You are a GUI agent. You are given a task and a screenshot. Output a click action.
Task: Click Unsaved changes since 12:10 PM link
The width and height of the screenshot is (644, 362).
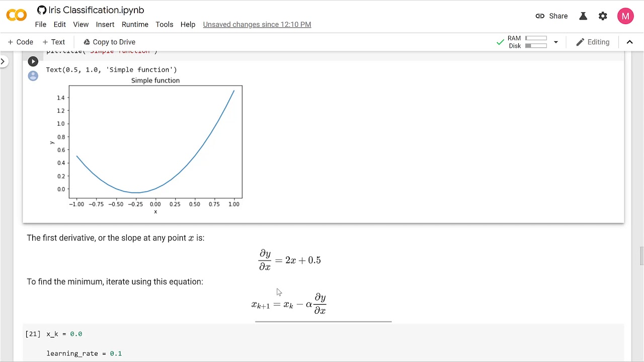[x=257, y=24]
